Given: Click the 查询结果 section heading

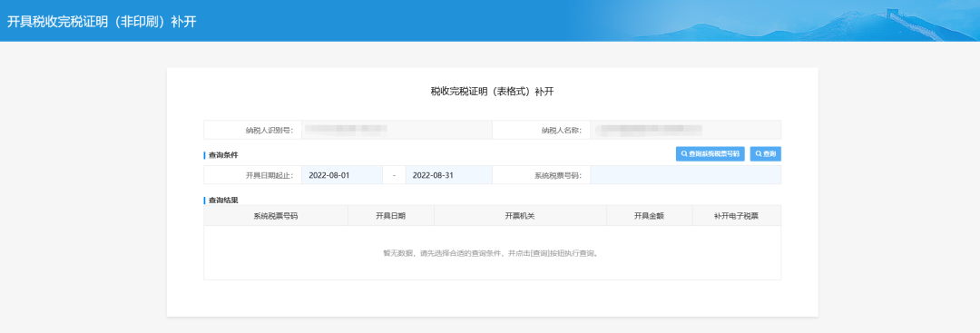Looking at the screenshot, I should tap(223, 201).
